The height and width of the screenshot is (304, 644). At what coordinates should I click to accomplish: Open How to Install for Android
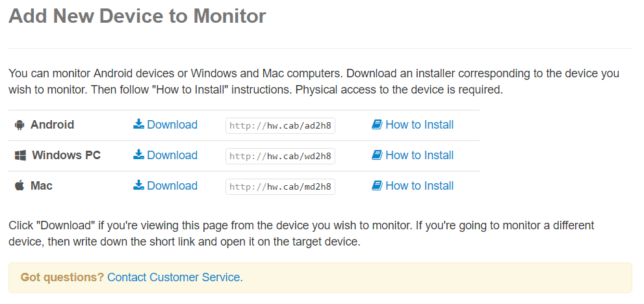[413, 125]
